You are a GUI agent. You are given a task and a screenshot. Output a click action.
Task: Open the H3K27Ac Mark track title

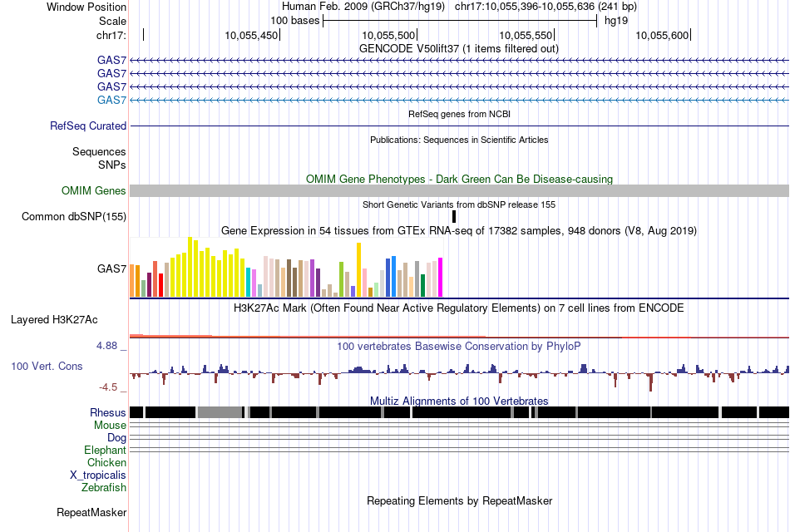click(459, 308)
